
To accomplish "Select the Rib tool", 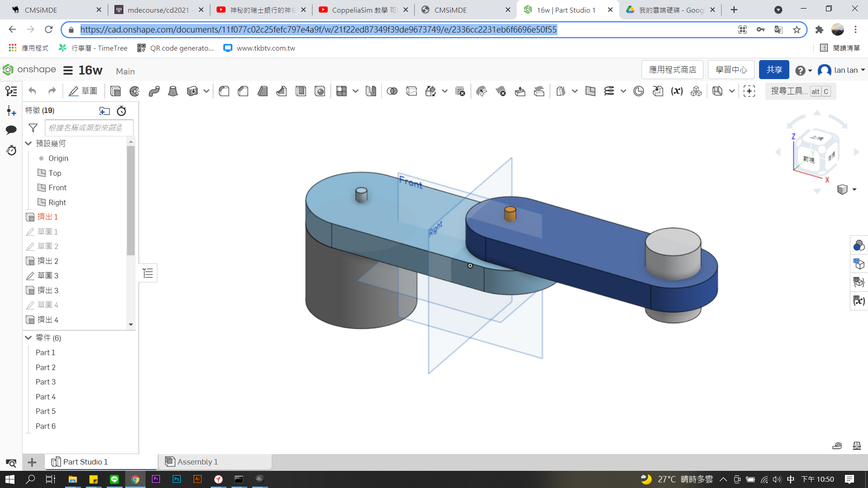I will coord(281,91).
